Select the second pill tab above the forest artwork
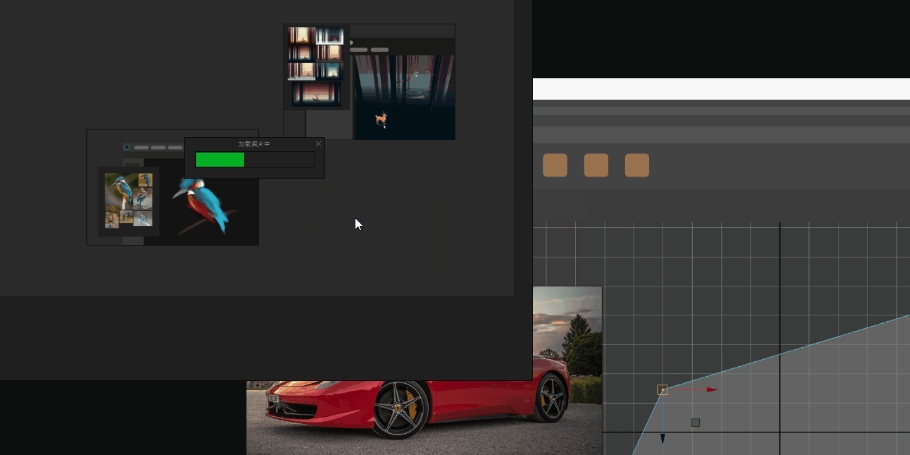This screenshot has height=455, width=910. (380, 49)
